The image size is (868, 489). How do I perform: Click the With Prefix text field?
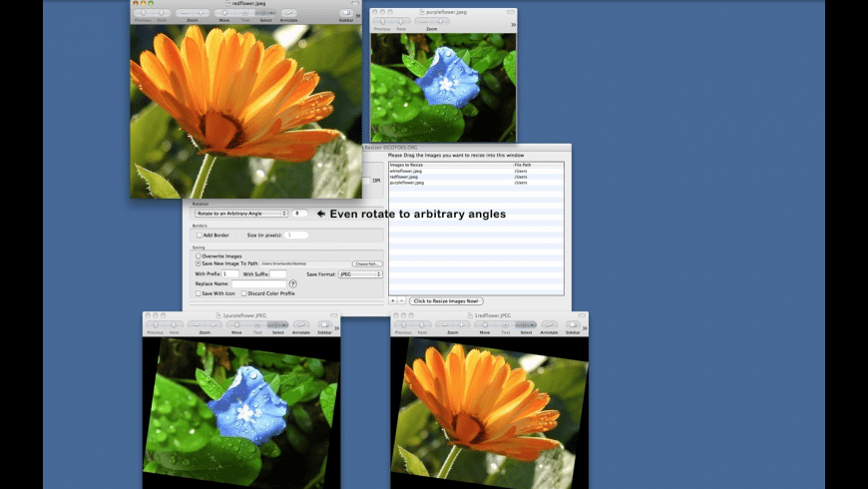point(229,273)
